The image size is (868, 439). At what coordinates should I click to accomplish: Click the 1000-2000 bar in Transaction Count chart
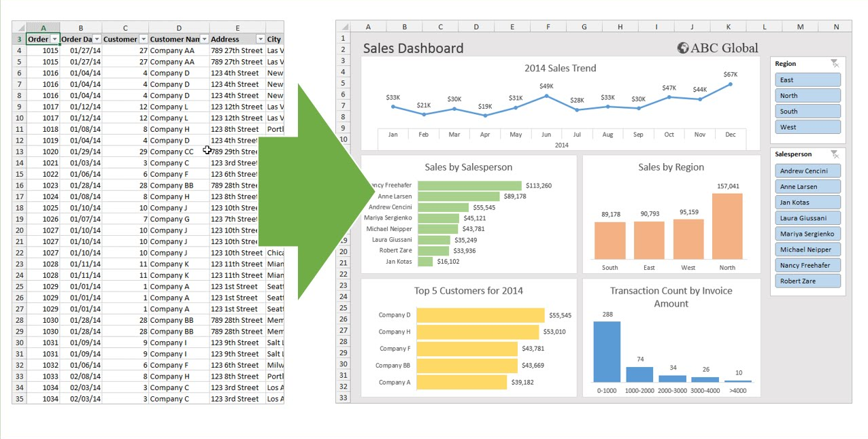[639, 374]
